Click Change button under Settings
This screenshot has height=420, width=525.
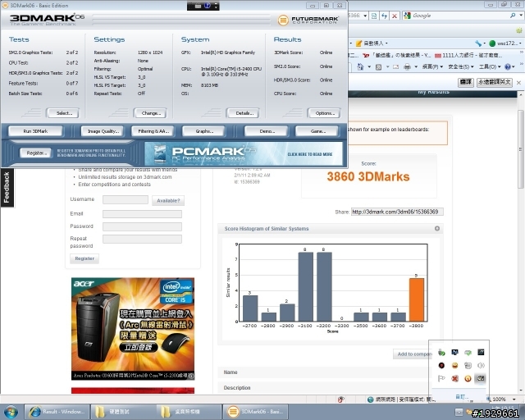151,113
